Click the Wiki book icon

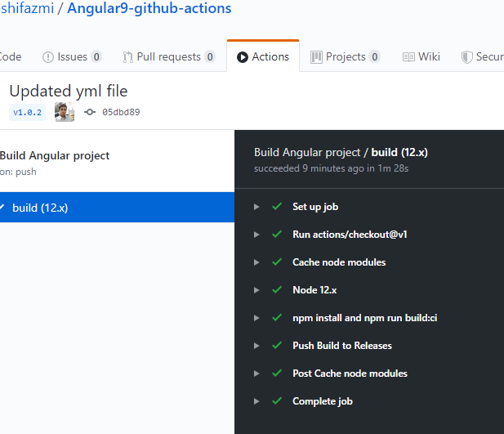408,57
